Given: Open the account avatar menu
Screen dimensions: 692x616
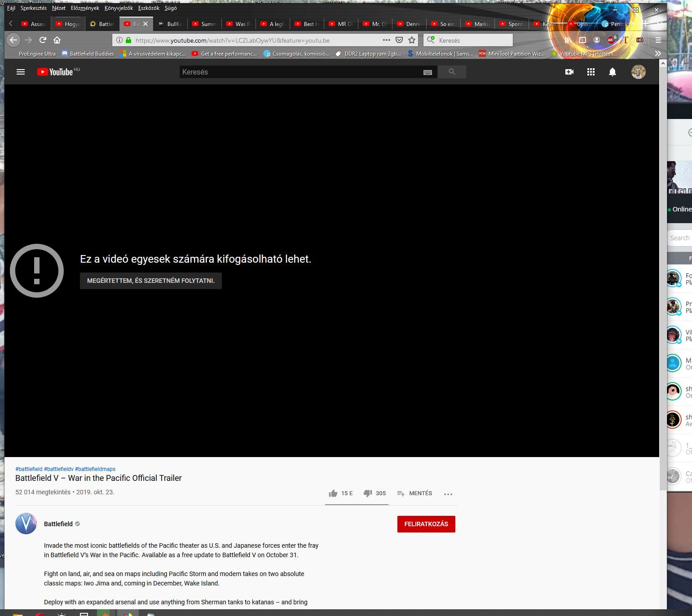Looking at the screenshot, I should 639,72.
